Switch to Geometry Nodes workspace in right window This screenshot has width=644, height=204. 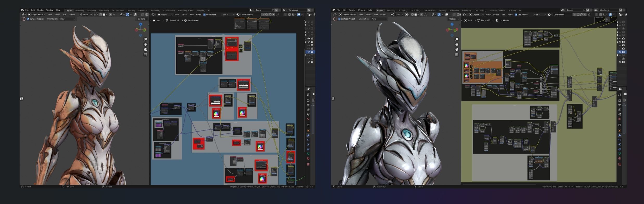(x=497, y=10)
